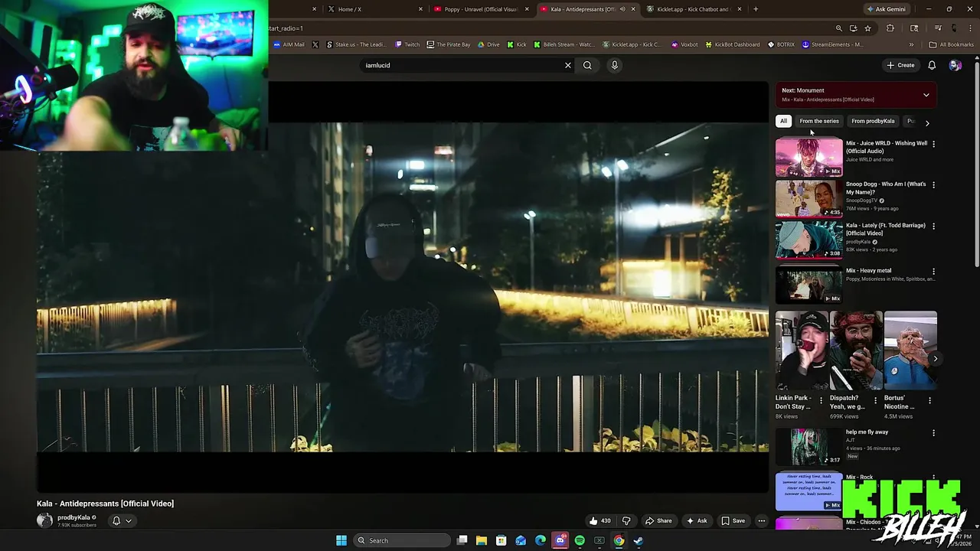Open the All Bookmarks folder

pos(952,44)
